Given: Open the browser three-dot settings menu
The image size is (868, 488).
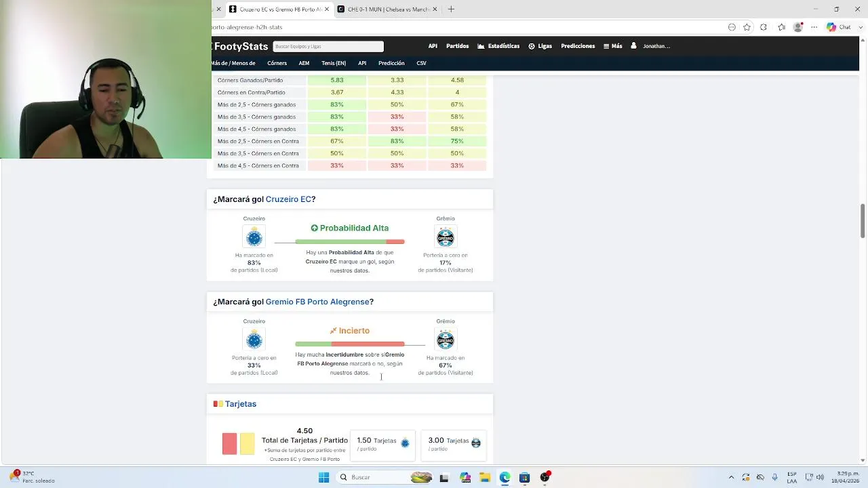Looking at the screenshot, I should point(813,27).
